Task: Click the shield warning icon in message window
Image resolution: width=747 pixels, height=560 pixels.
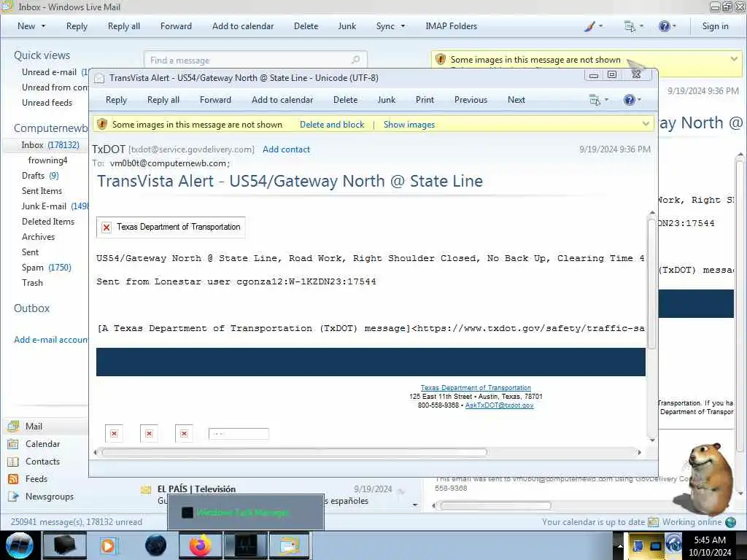Action: [x=102, y=124]
